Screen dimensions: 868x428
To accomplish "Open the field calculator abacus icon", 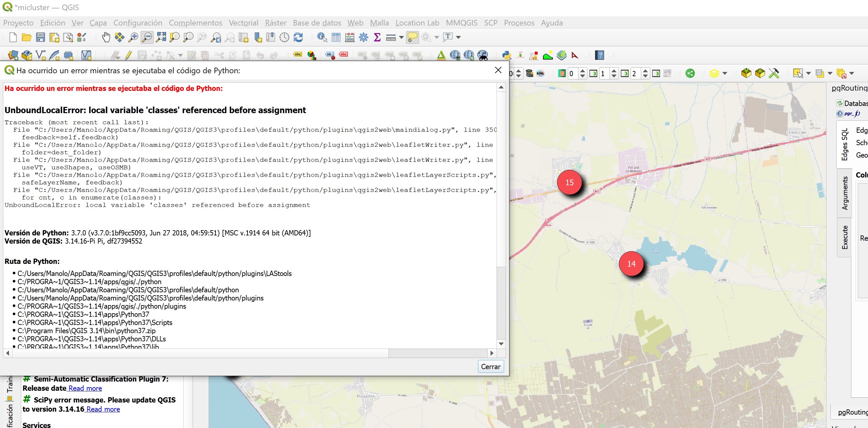I will coord(350,37).
